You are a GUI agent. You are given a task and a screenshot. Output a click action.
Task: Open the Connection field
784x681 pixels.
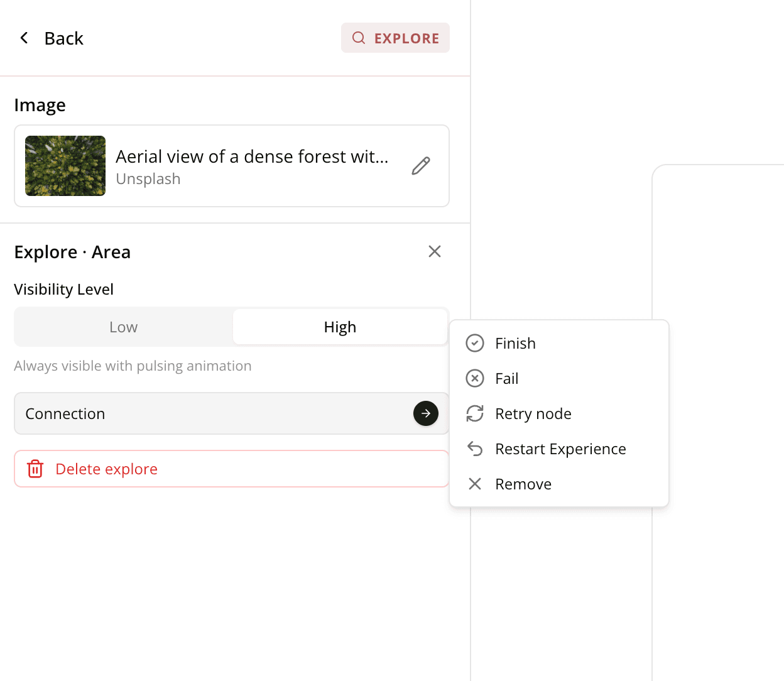232,413
